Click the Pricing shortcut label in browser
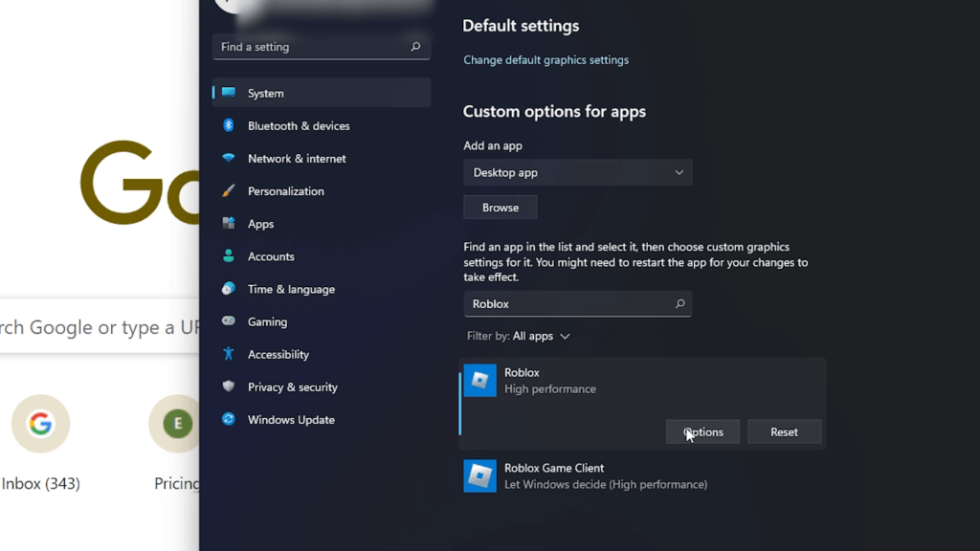Viewport: 980px width, 551px height. [177, 483]
